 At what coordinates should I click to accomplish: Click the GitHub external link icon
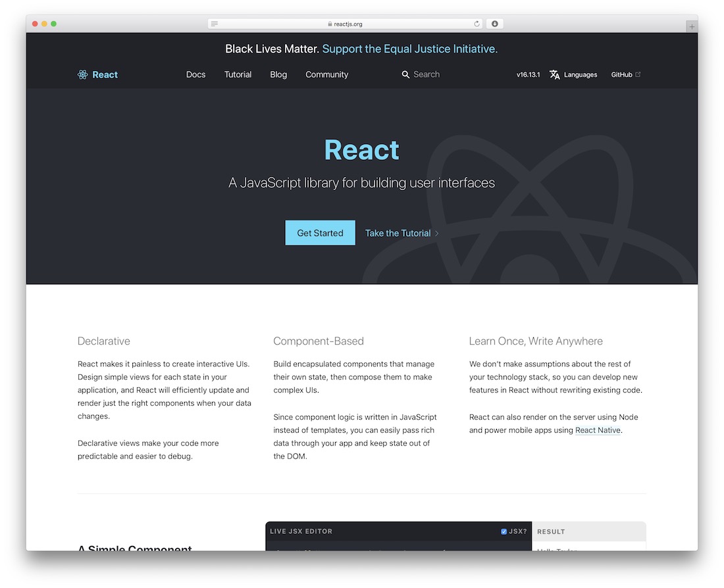pos(638,74)
